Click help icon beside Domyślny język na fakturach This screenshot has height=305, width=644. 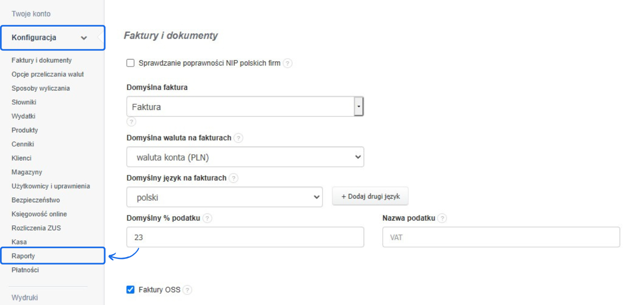(x=234, y=178)
